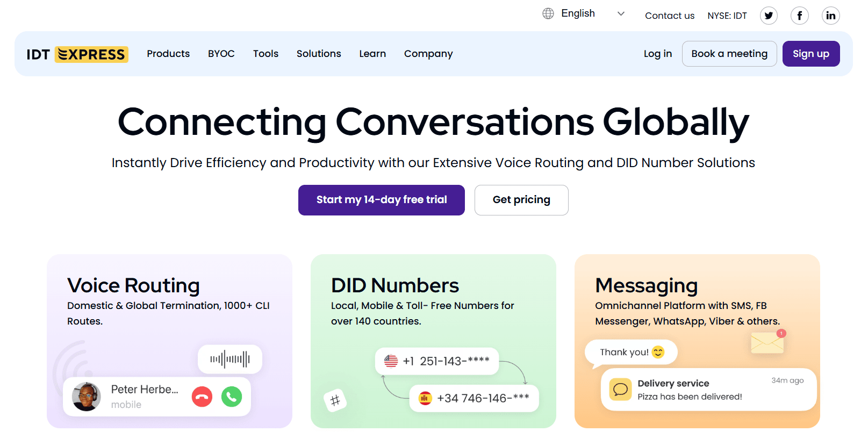Click the Contact us link
Viewport: 868px width, 439px height.
(x=670, y=16)
